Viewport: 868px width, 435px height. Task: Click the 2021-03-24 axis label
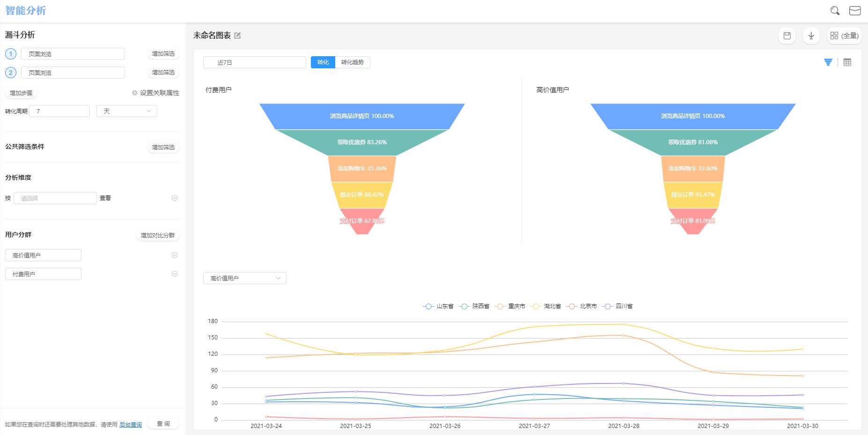(266, 426)
